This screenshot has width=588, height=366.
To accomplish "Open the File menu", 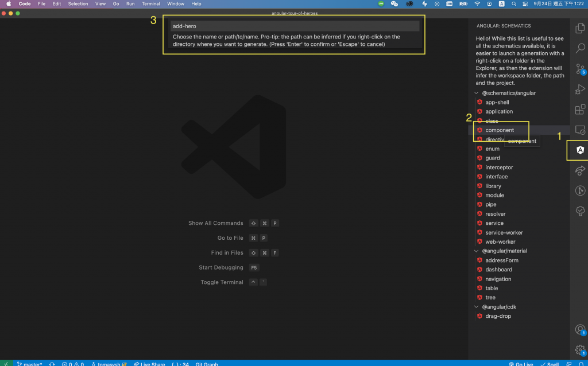I will tap(41, 4).
